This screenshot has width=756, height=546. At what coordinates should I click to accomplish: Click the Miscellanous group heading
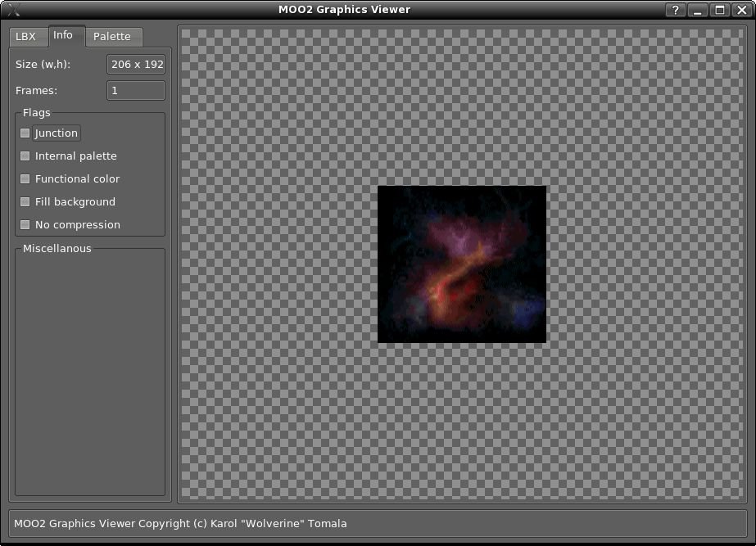coord(57,249)
